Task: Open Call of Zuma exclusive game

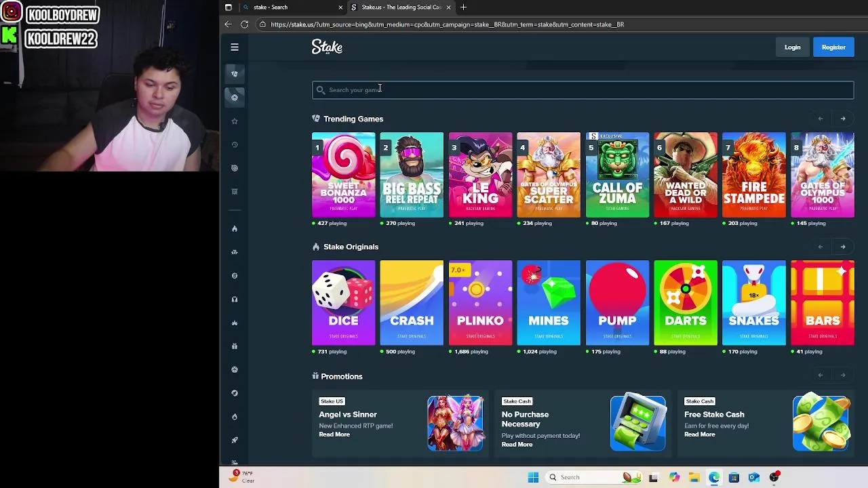Action: point(617,175)
